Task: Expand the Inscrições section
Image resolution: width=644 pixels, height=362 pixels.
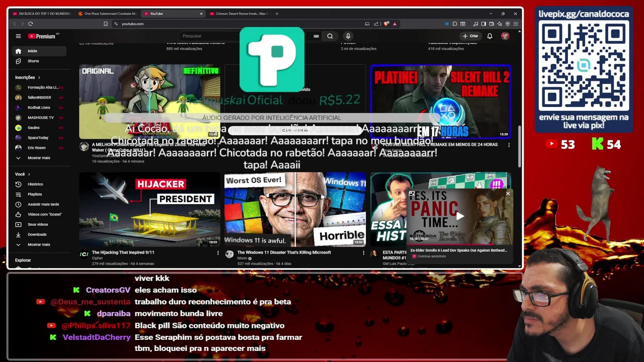Action: 28,77
